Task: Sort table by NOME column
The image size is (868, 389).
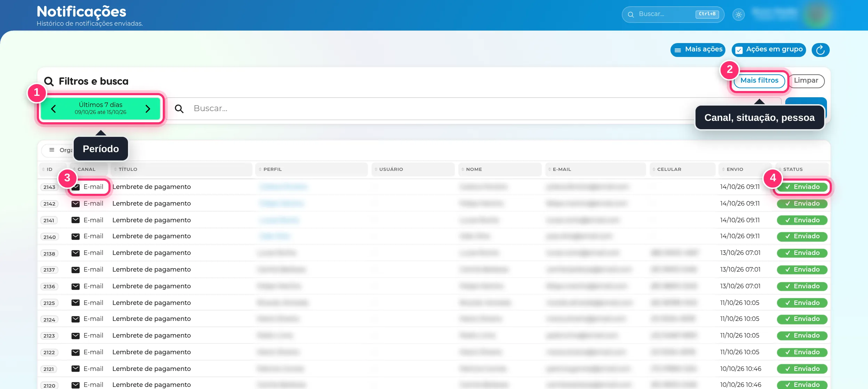Action: pyautogui.click(x=500, y=169)
